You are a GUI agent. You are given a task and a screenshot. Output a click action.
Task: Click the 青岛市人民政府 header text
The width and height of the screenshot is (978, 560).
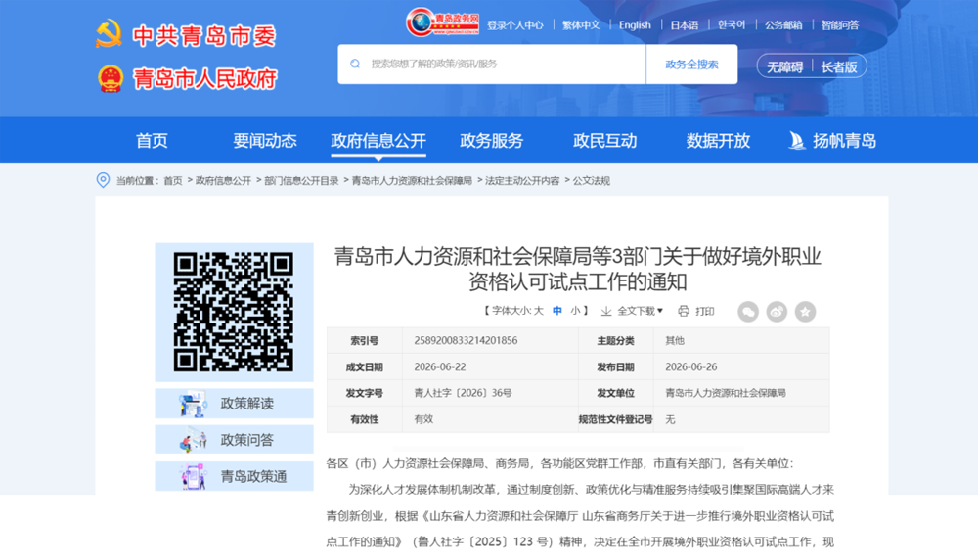[204, 79]
